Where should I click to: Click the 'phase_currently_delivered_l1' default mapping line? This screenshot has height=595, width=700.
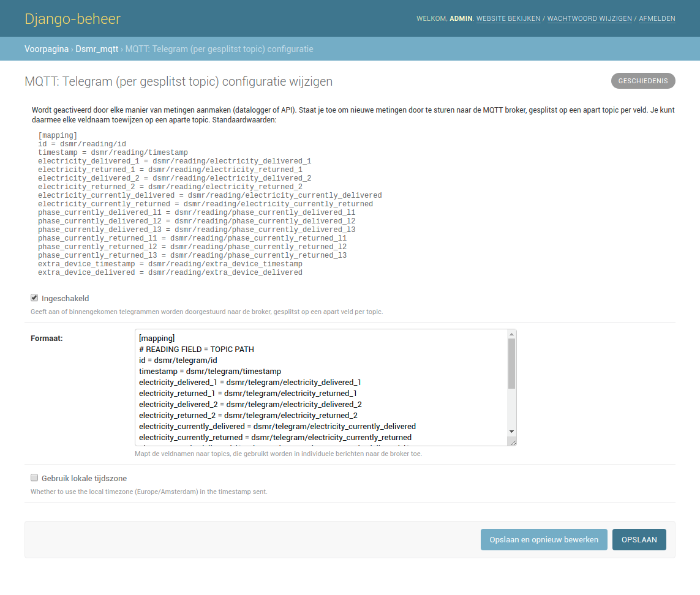(197, 212)
